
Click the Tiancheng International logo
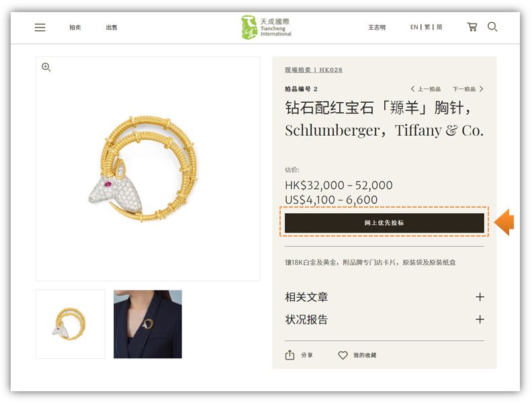(x=267, y=27)
